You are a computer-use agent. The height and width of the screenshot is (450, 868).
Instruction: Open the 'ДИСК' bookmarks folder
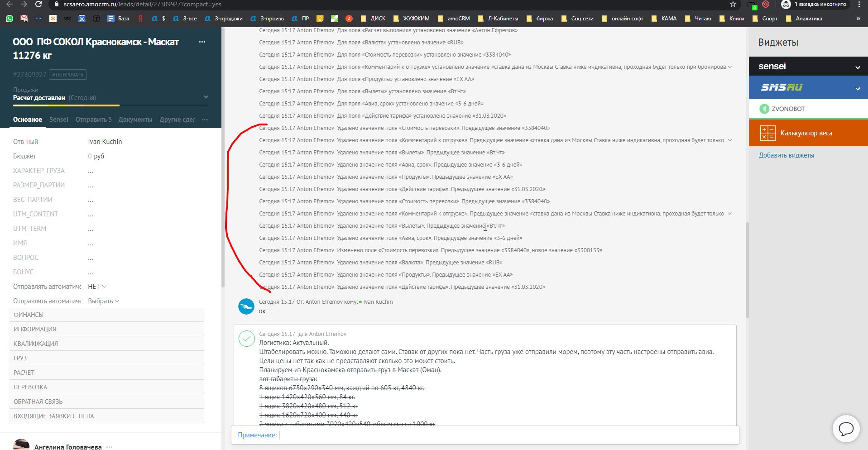tap(373, 19)
